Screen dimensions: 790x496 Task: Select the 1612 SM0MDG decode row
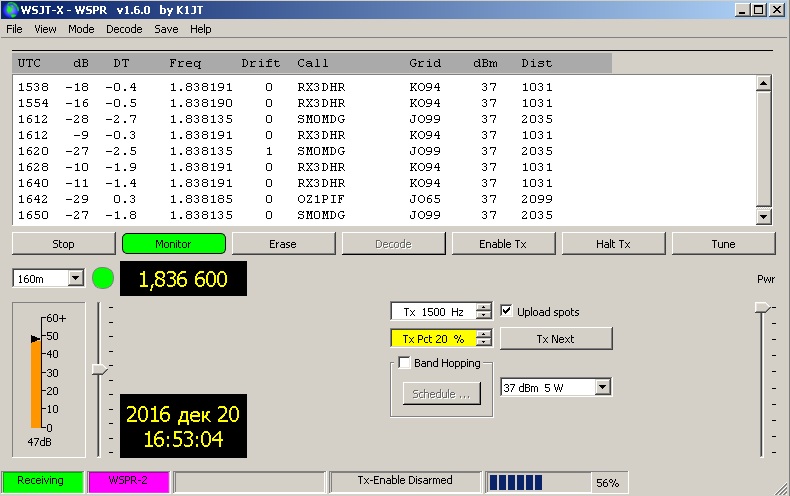[x=285, y=119]
